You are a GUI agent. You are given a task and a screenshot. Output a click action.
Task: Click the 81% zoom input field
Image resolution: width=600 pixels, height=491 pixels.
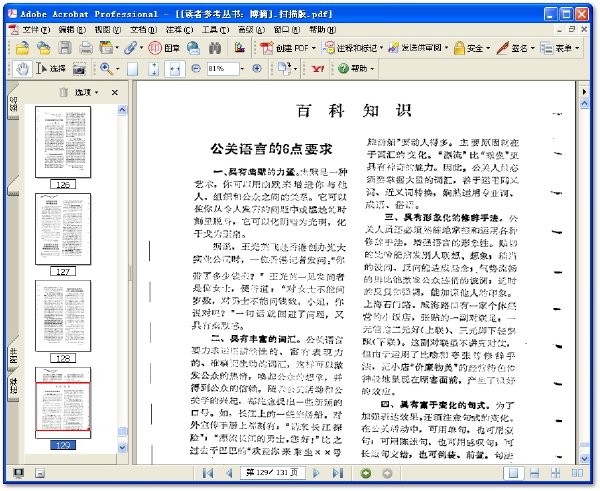pyautogui.click(x=223, y=69)
